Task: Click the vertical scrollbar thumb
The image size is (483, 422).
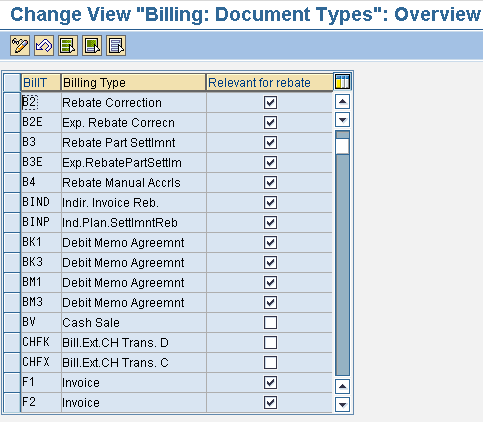Action: 342,146
